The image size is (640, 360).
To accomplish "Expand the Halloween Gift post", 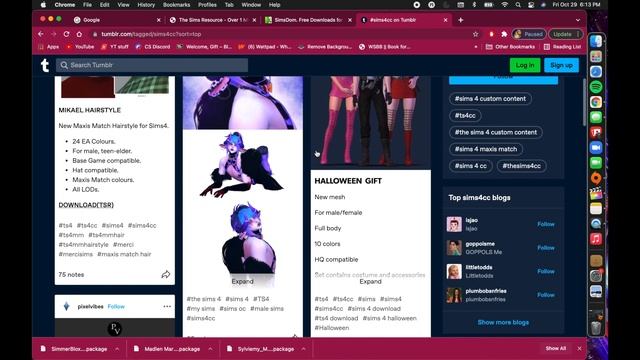I will pyautogui.click(x=370, y=282).
